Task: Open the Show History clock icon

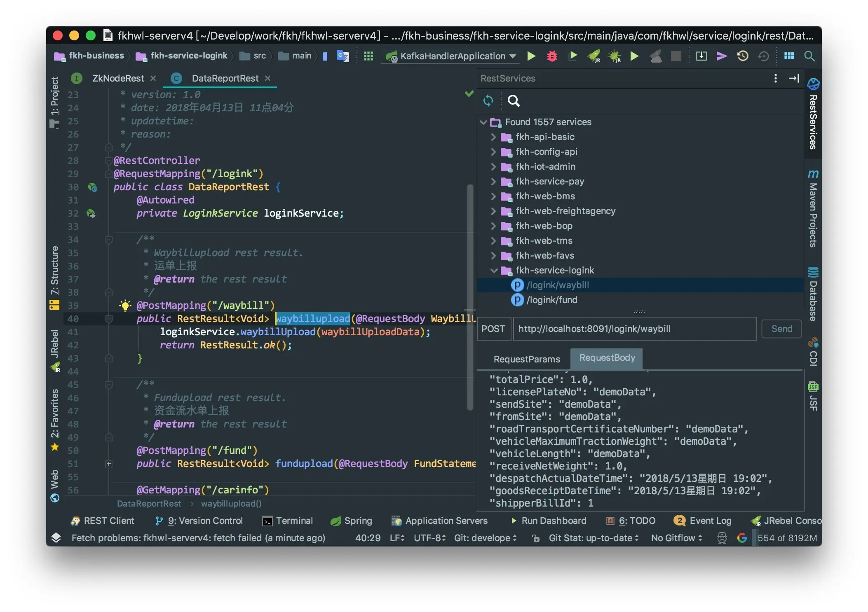Action: 742,56
